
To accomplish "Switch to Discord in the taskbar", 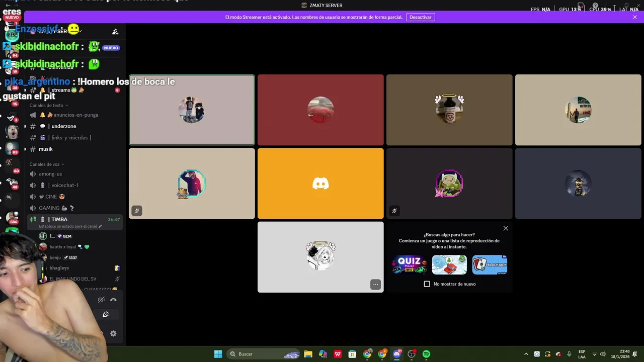I will click(397, 354).
